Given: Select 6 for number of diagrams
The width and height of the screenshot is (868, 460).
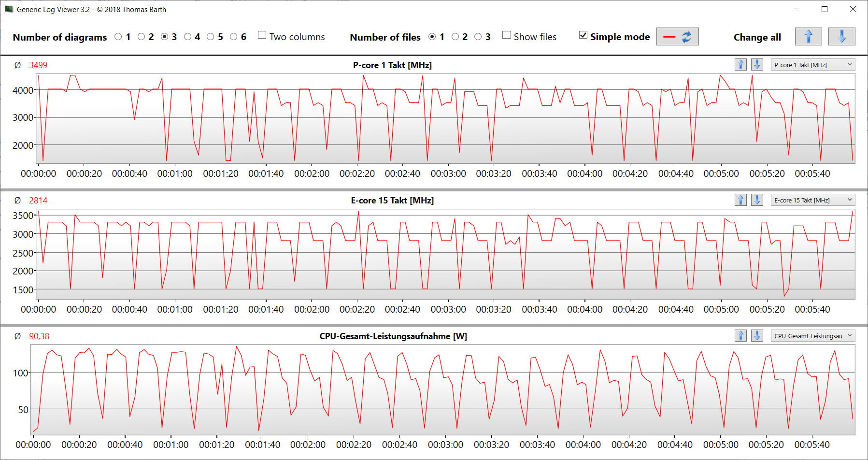Looking at the screenshot, I should click(x=234, y=37).
